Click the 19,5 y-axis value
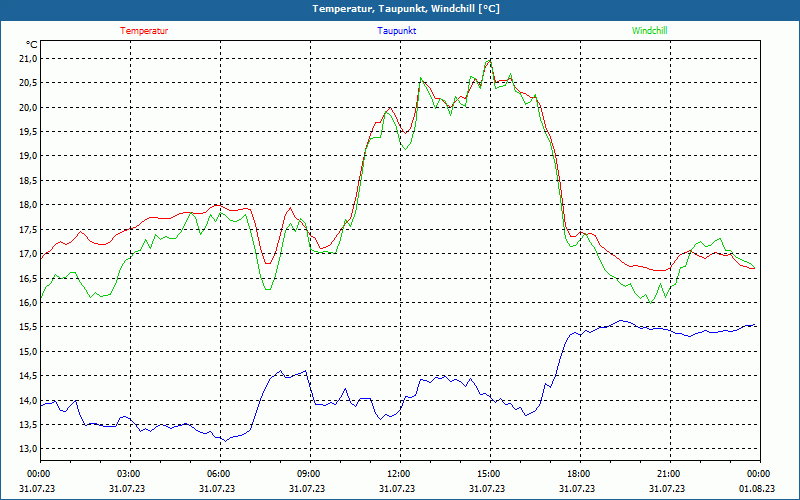 pos(29,132)
